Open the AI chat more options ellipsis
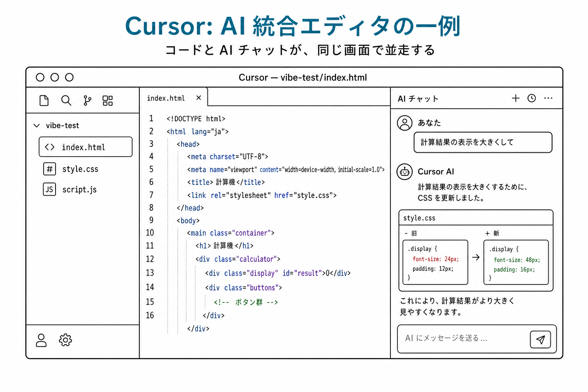 (x=548, y=98)
